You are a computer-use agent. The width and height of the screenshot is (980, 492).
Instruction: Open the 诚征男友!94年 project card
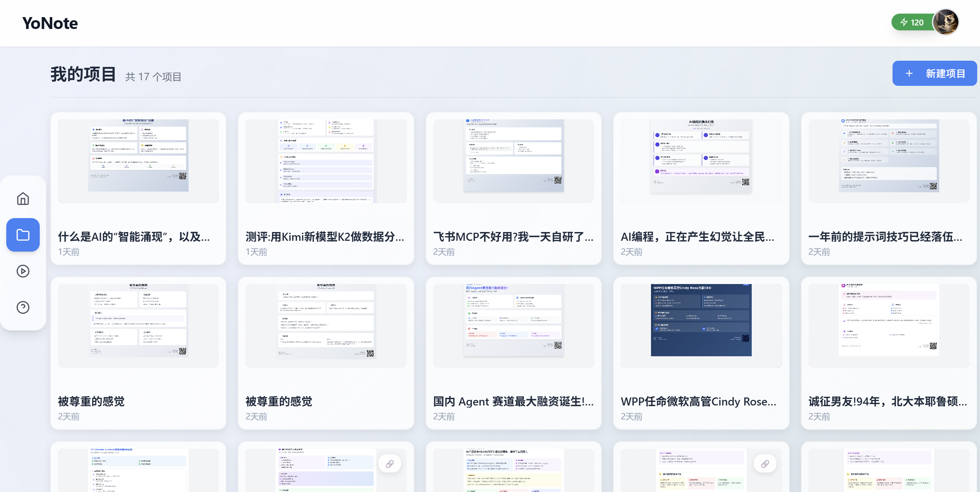pyautogui.click(x=887, y=401)
